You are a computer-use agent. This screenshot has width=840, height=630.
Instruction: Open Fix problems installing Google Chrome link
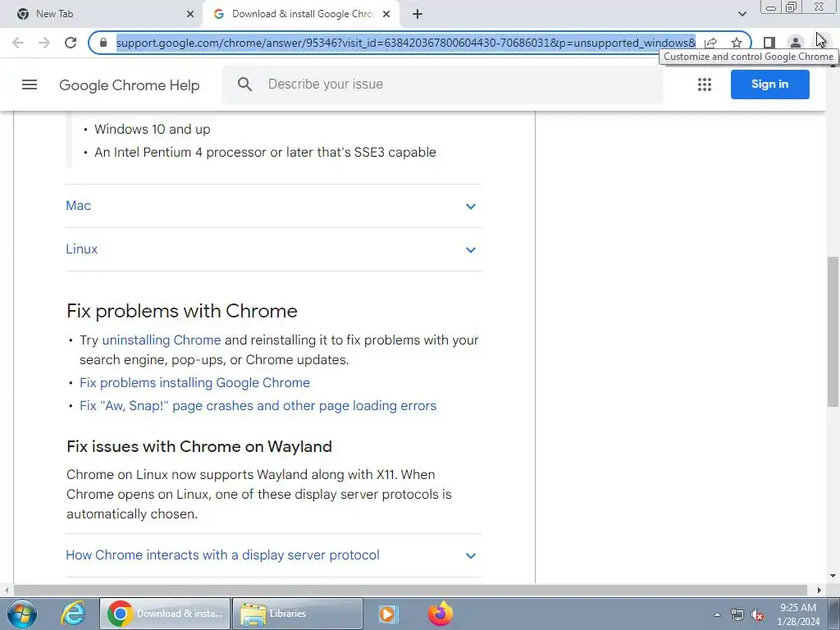194,382
